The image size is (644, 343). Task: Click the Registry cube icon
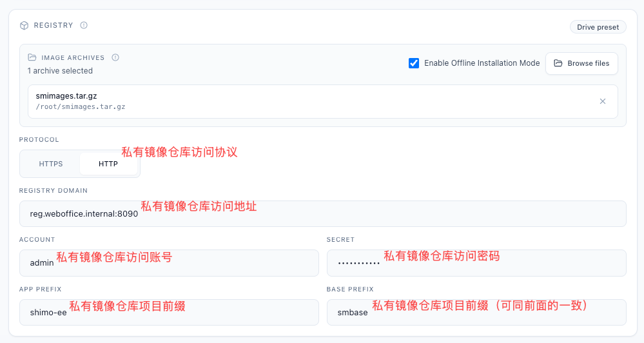coord(24,26)
